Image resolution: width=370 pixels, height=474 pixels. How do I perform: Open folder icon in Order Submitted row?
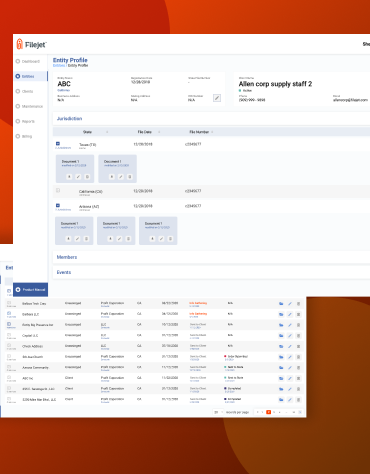pyautogui.click(x=281, y=357)
